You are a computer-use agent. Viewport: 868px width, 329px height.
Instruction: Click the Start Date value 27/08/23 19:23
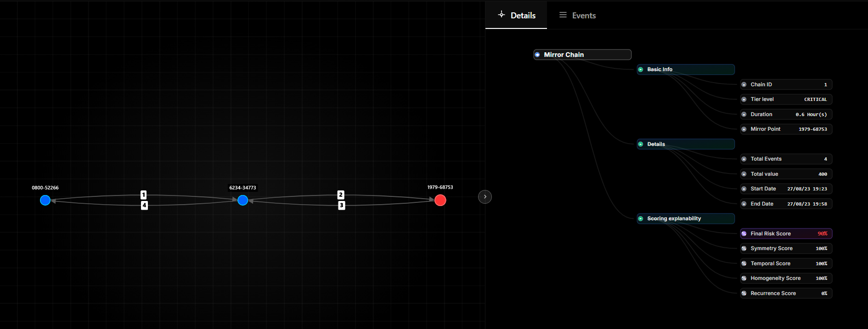tap(807, 189)
